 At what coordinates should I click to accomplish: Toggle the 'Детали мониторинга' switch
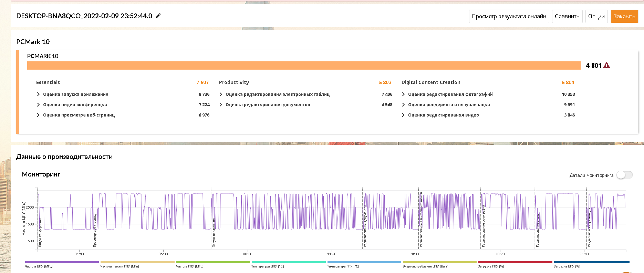(624, 175)
